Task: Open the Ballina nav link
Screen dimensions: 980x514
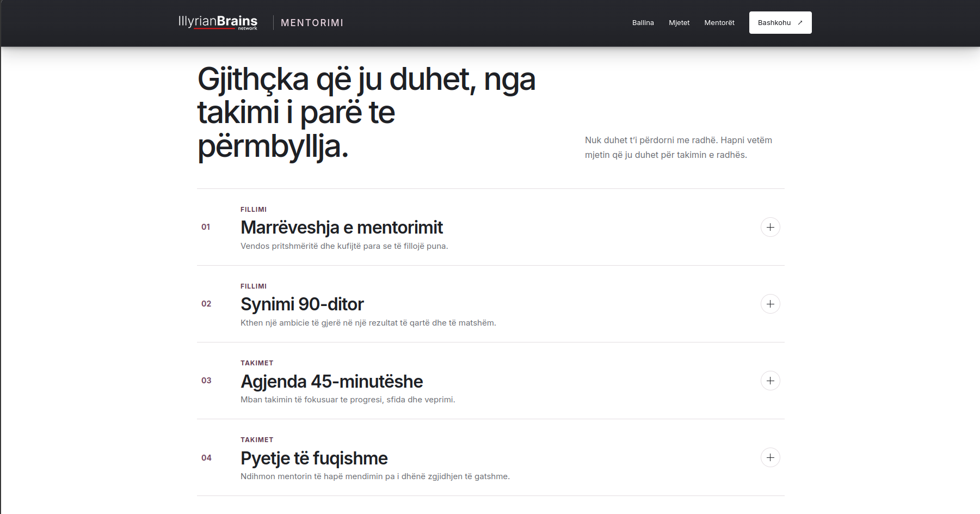Action: pyautogui.click(x=643, y=23)
